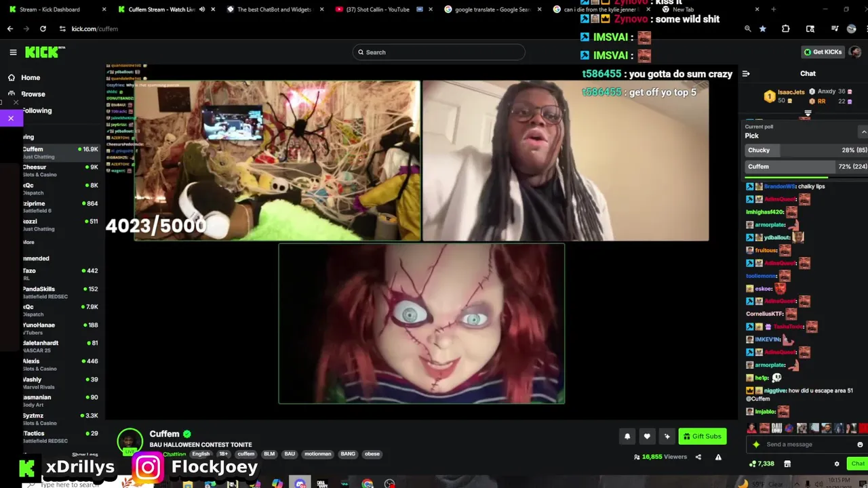Go back in browser
Screen dimensions: 868x488
(10, 29)
